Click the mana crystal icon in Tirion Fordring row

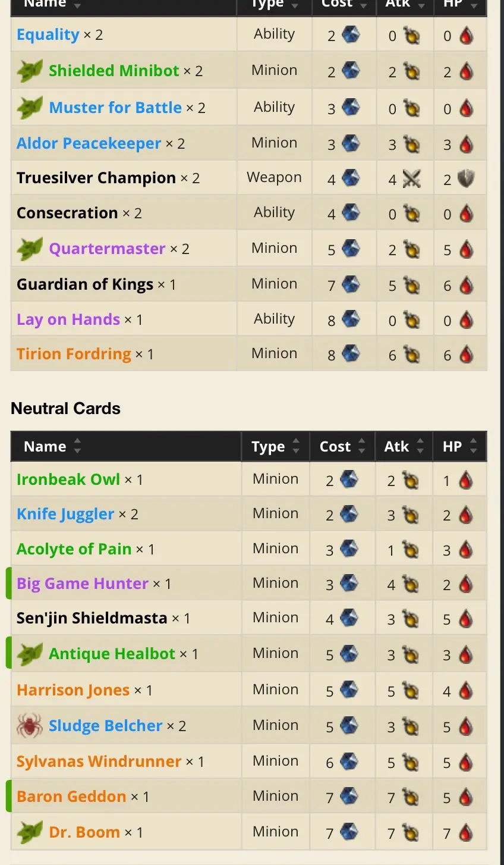[351, 355]
